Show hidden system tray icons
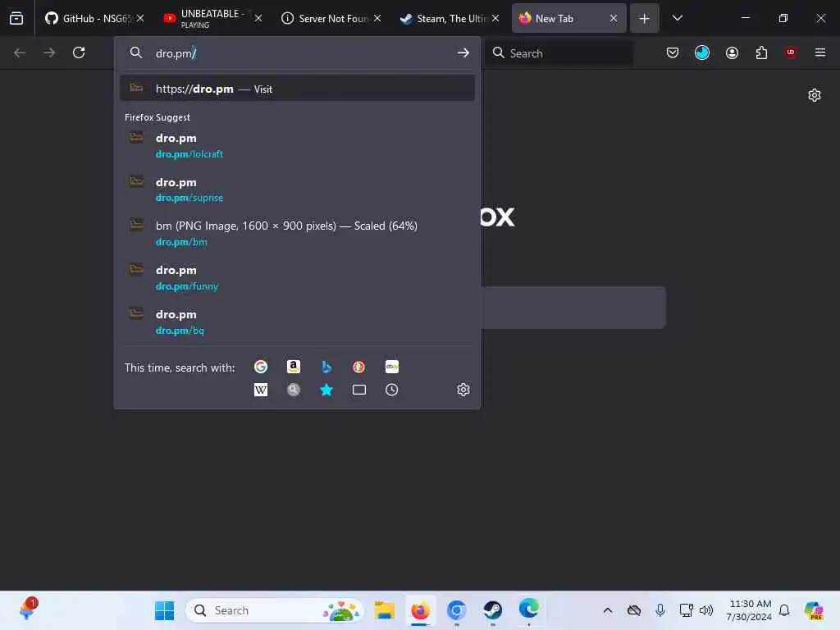The height and width of the screenshot is (630, 840). [608, 610]
